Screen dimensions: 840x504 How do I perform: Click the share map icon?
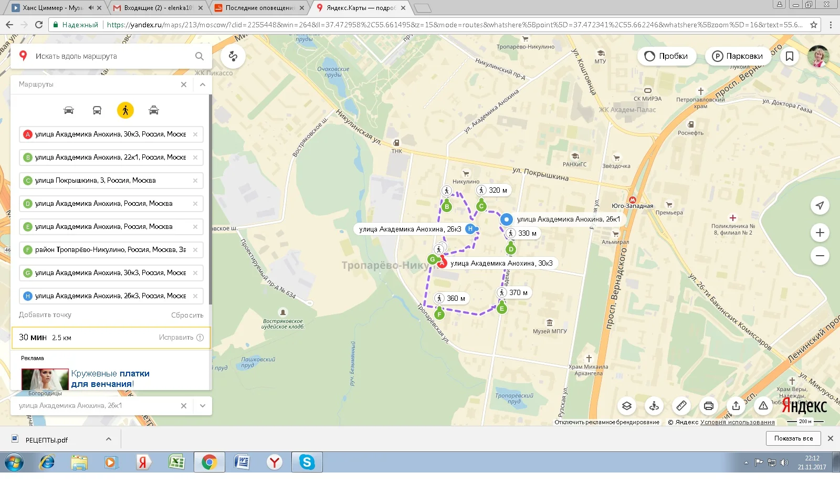tap(736, 406)
